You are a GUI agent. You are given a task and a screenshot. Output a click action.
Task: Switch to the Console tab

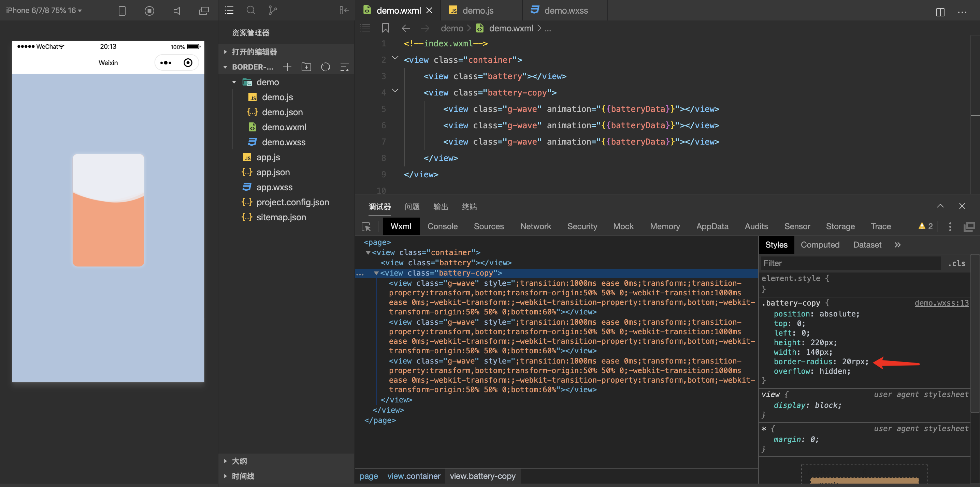coord(442,226)
